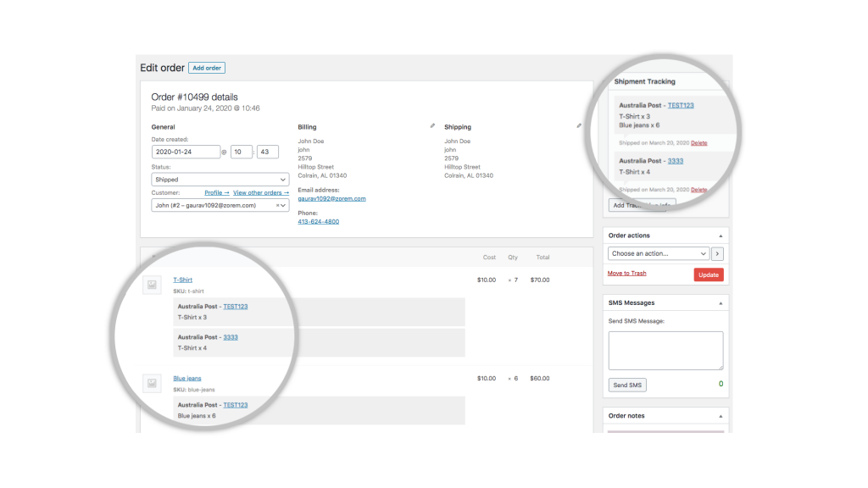The width and height of the screenshot is (868, 488).
Task: Click email gaurav1092@zorem.com link
Action: (x=331, y=198)
